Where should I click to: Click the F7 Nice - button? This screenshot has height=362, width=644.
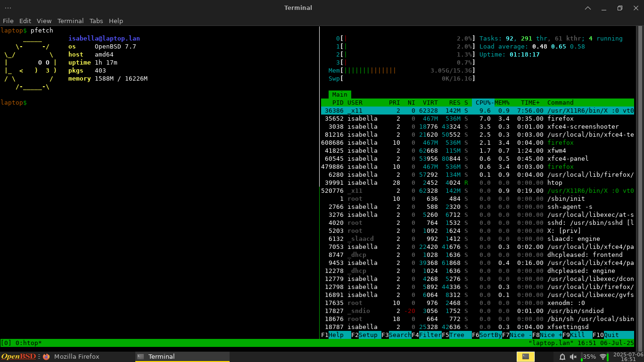click(517, 335)
